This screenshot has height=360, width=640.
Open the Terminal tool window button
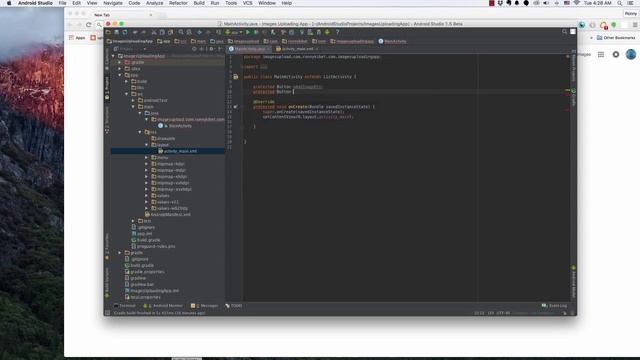(125, 306)
